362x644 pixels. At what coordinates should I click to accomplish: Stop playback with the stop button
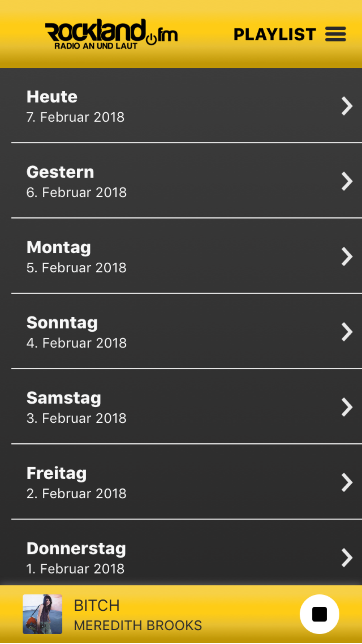[x=319, y=614]
